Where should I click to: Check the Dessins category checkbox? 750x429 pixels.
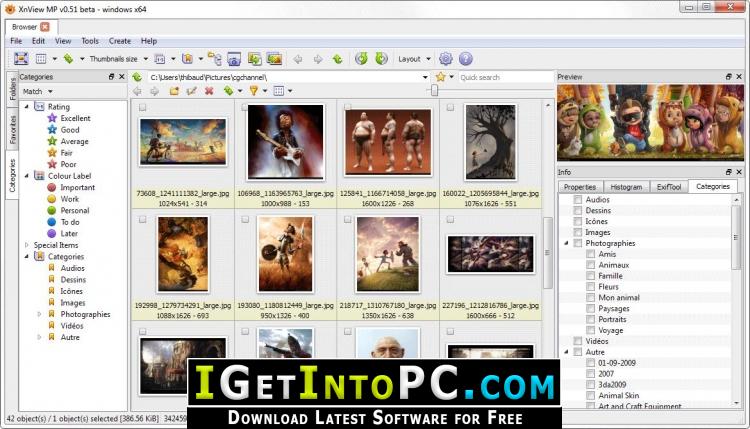[578, 210]
